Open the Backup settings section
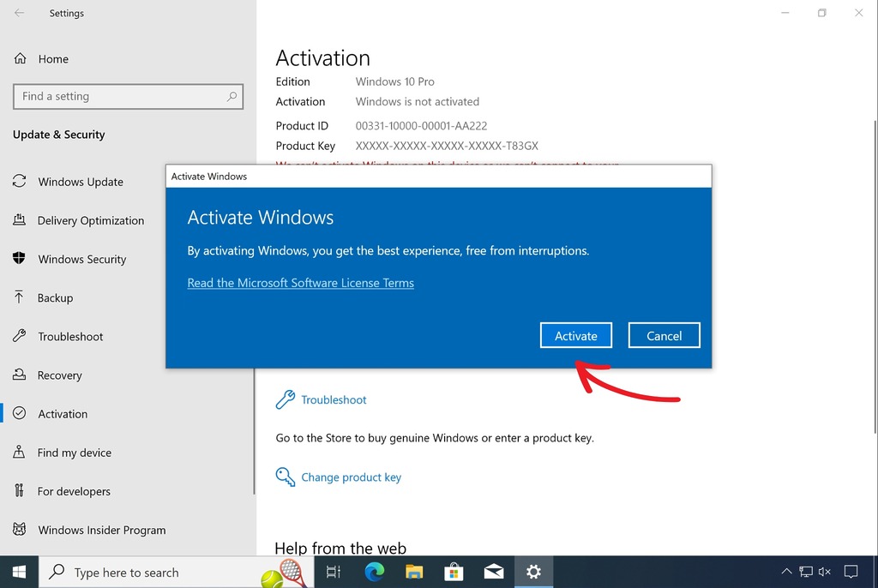 (56, 297)
